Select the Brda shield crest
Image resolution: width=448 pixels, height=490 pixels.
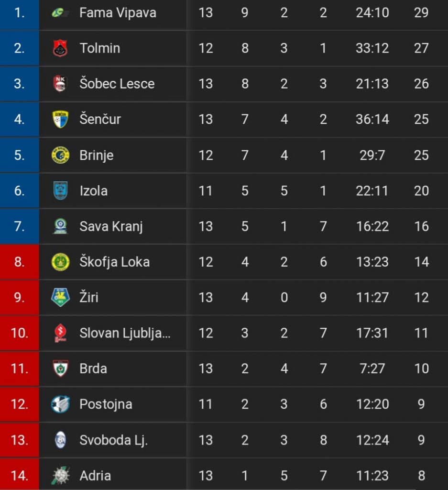coord(60,369)
